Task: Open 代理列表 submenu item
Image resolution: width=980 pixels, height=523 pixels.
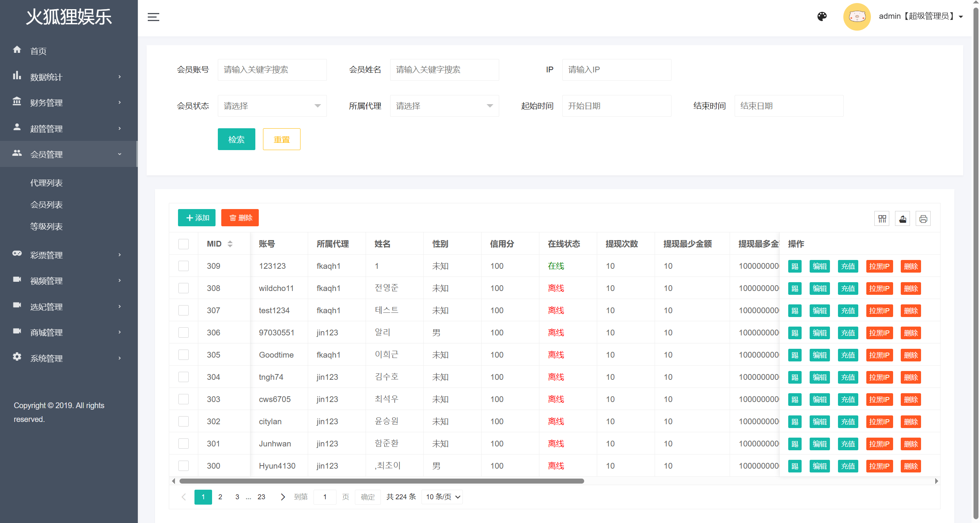Action: tap(46, 183)
